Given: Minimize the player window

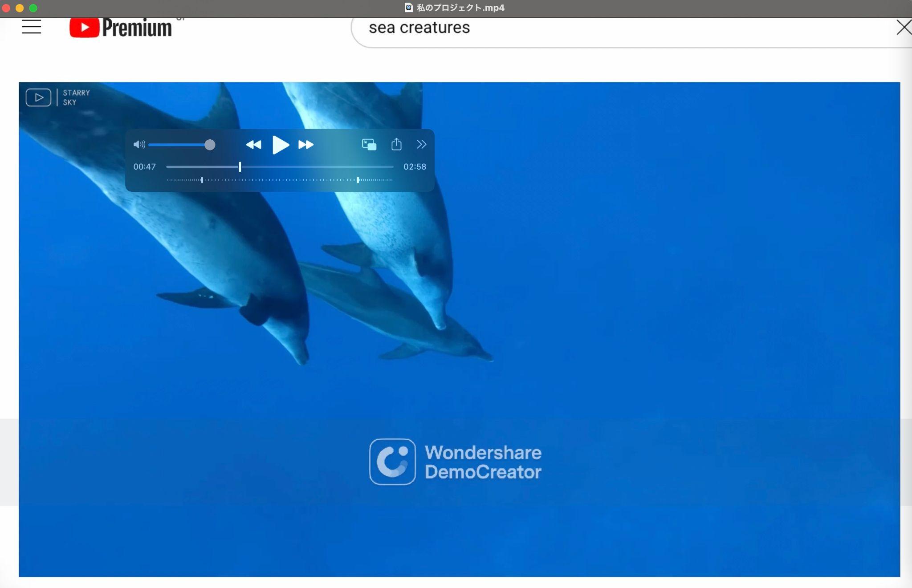Looking at the screenshot, I should 20,8.
